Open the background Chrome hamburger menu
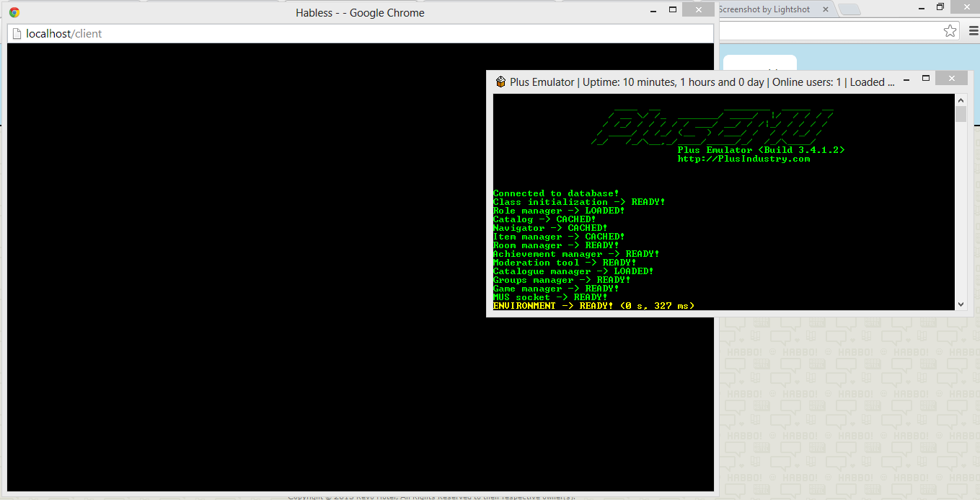Screen dimensions: 980x500 (x=973, y=31)
